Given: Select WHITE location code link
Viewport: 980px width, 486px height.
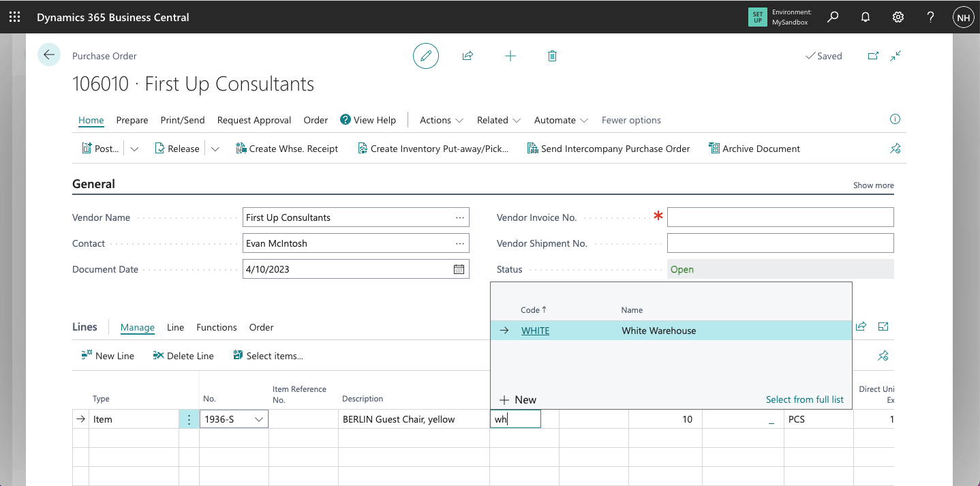Looking at the screenshot, I should click(x=535, y=331).
